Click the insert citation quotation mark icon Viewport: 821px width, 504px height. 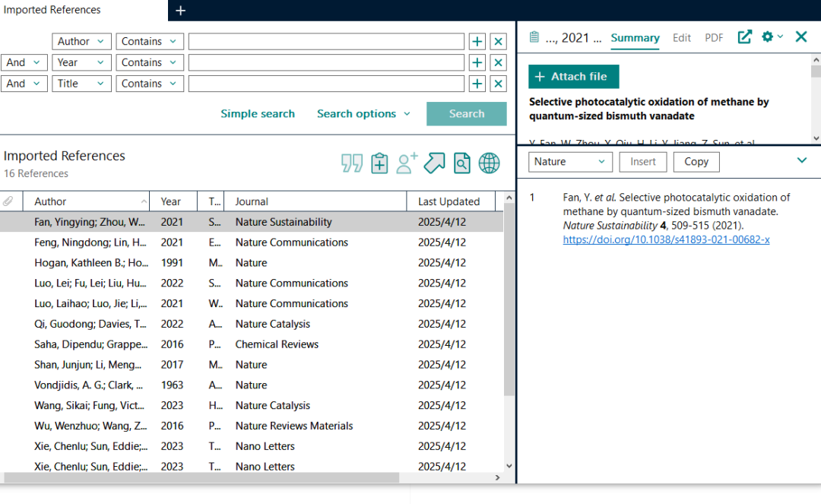[352, 163]
